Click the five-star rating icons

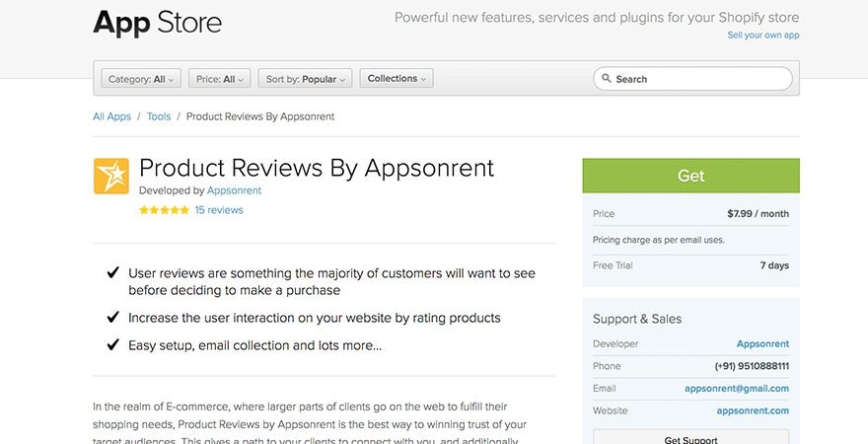pyautogui.click(x=164, y=210)
